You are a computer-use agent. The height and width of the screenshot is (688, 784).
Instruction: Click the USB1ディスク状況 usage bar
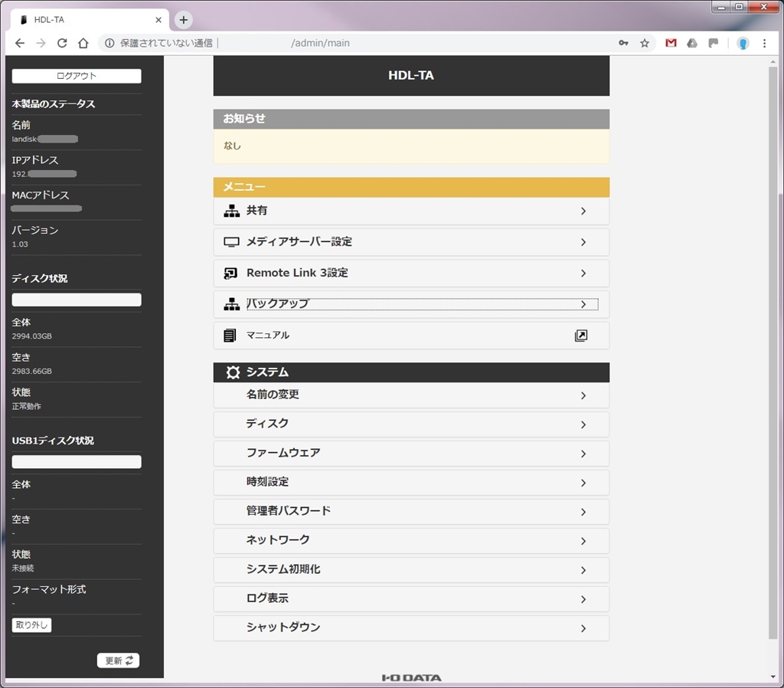click(x=77, y=462)
